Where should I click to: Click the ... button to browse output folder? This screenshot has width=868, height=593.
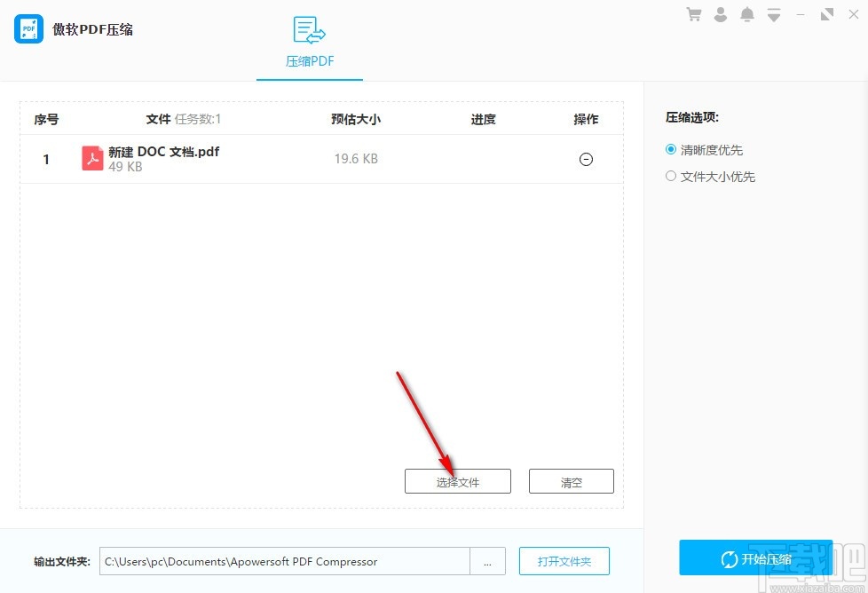[488, 561]
